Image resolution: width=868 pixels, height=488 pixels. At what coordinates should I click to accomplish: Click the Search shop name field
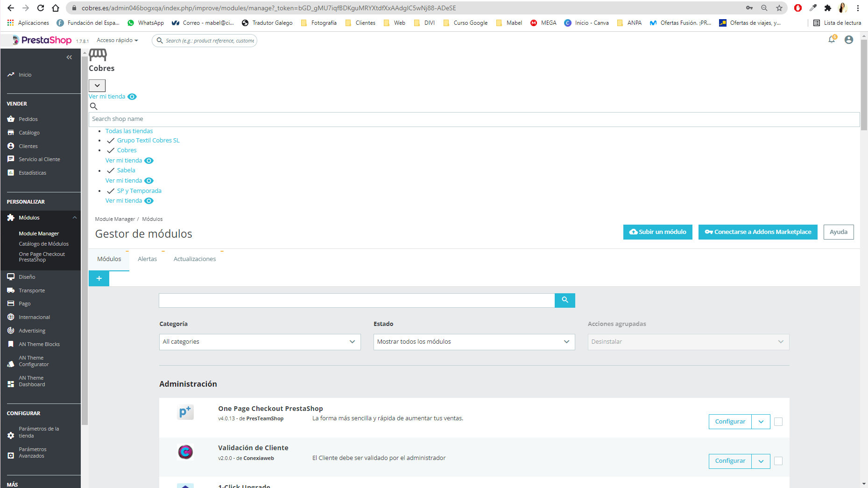point(474,119)
